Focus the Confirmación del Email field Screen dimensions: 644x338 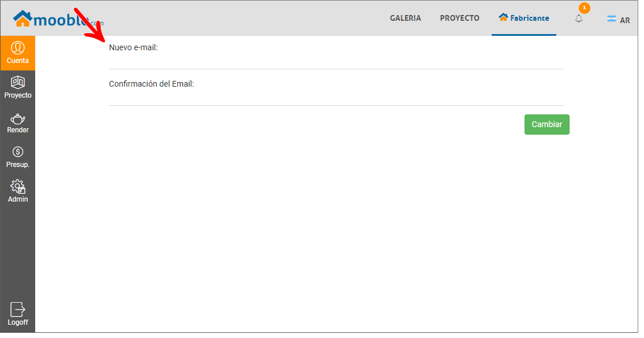click(336, 98)
